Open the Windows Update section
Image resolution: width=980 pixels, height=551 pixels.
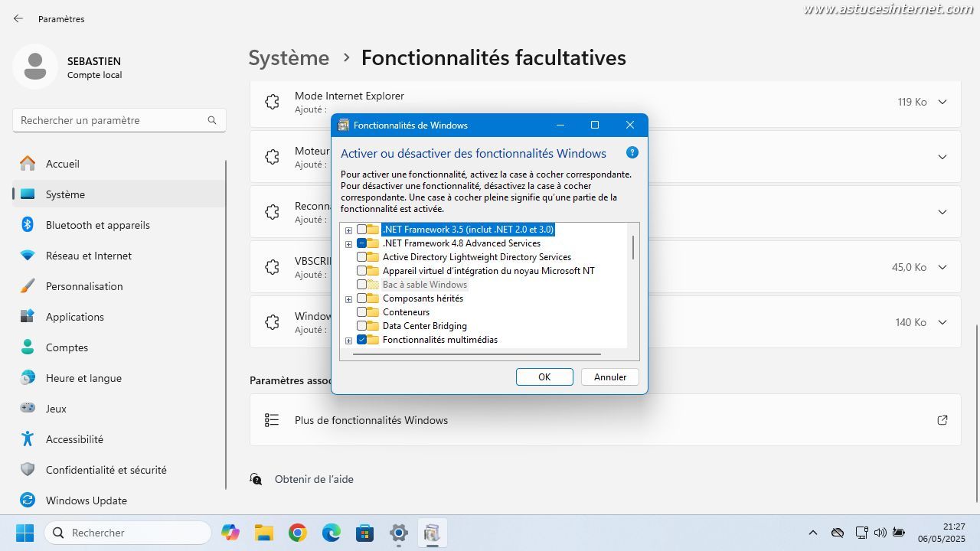[x=119, y=500]
